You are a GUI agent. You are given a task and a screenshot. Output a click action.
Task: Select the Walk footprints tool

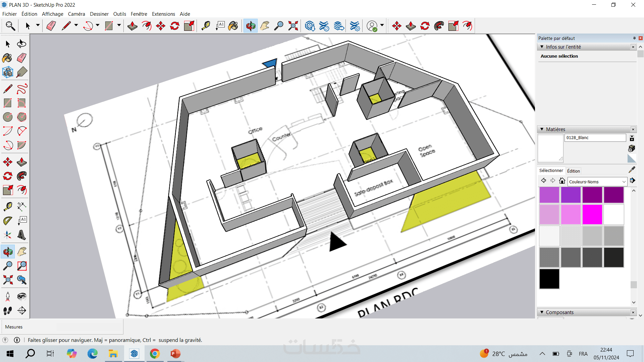8,311
